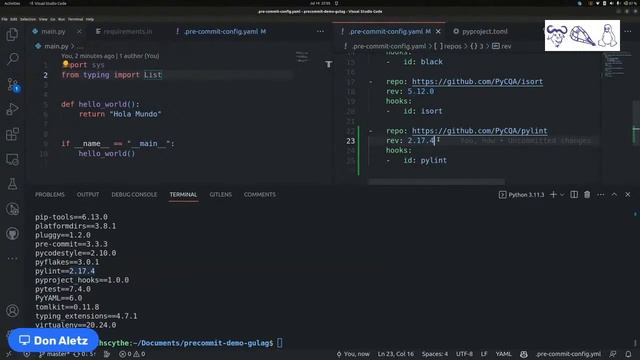Maximize the panel with up chevron

614,195
